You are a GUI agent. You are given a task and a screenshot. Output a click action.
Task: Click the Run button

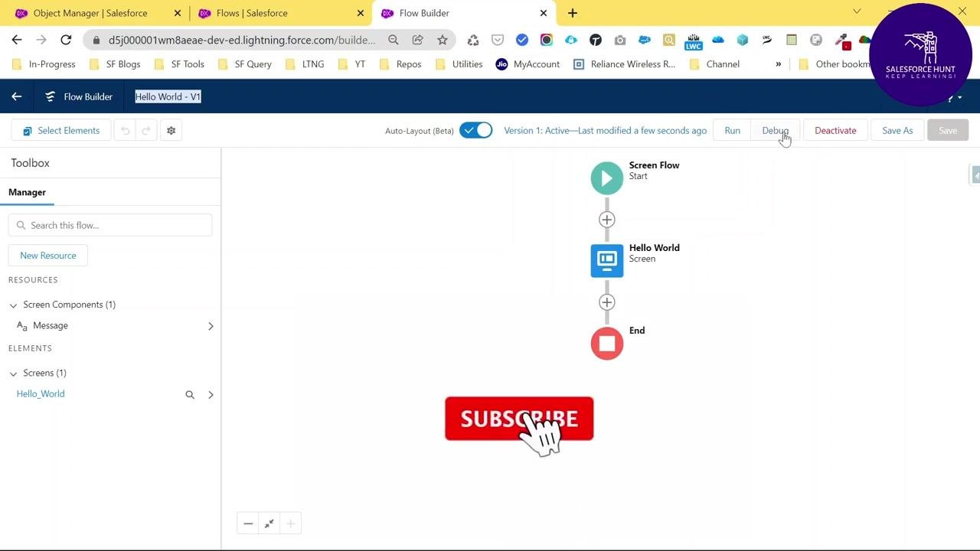[x=732, y=131]
